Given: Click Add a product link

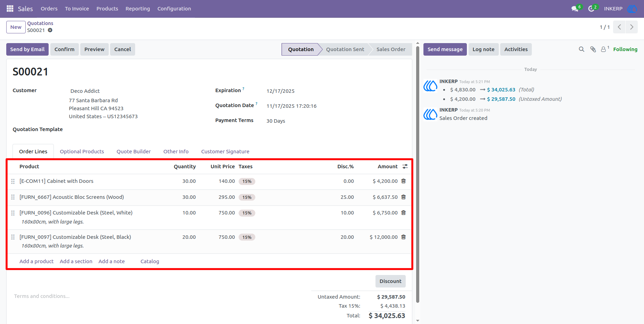Looking at the screenshot, I should (x=36, y=261).
